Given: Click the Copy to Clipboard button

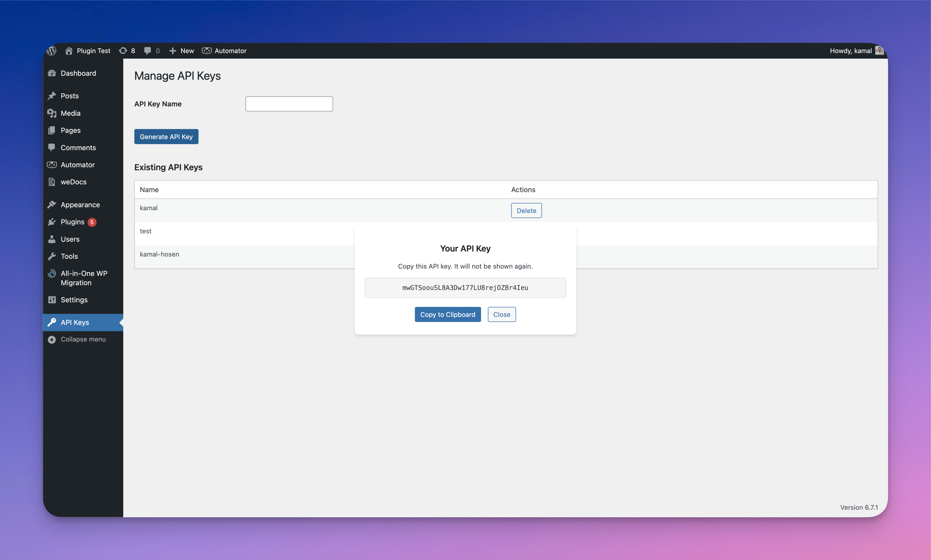Looking at the screenshot, I should [x=448, y=314].
